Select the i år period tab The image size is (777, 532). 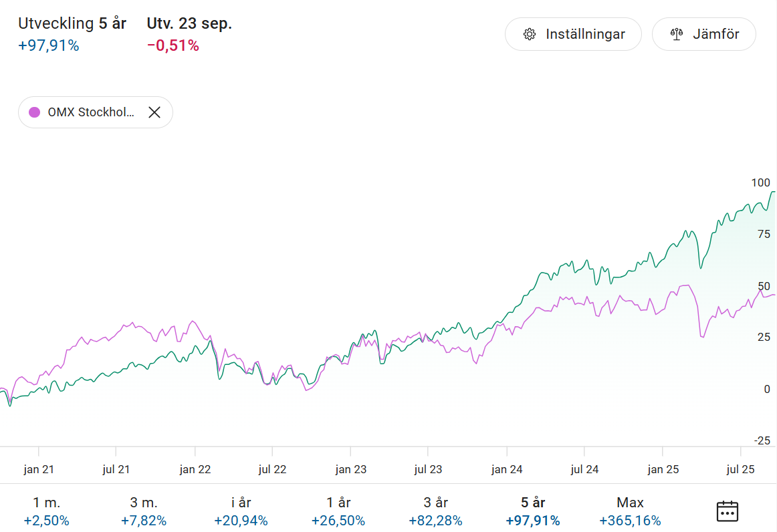click(x=241, y=511)
